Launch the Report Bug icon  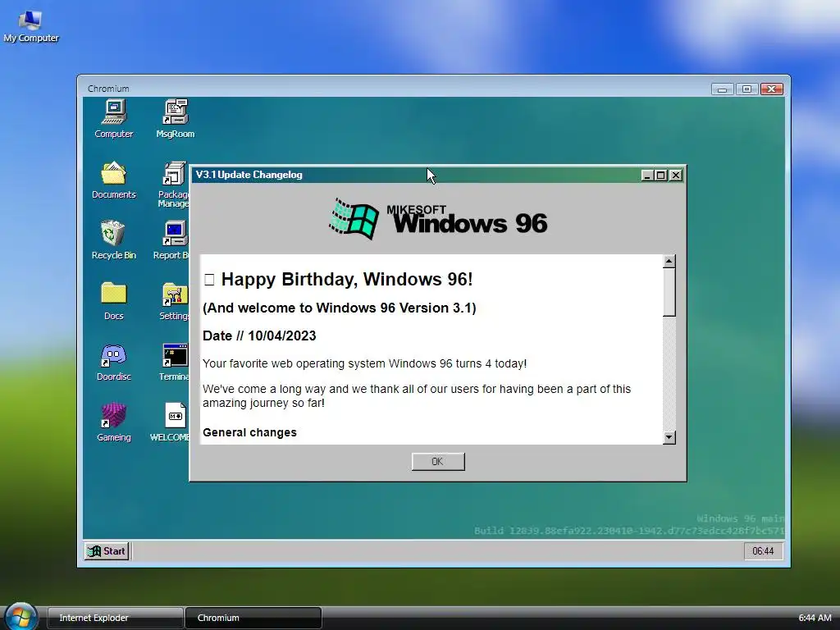point(172,240)
